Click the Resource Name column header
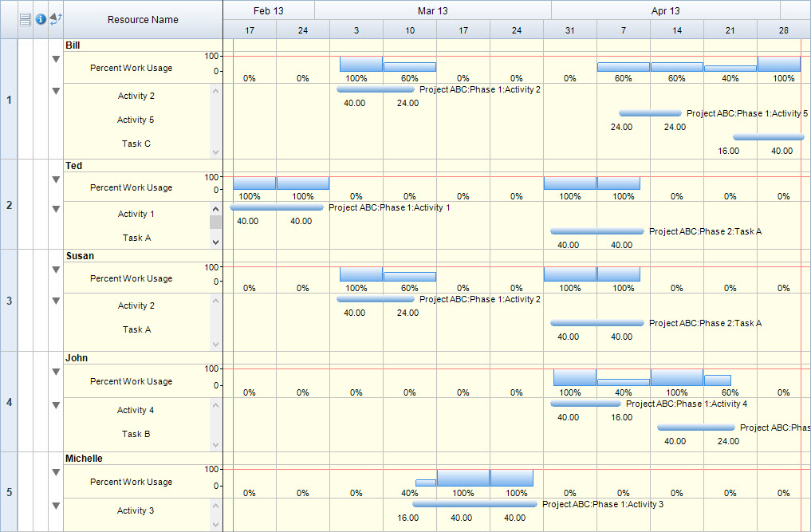The width and height of the screenshot is (811, 532). (x=143, y=19)
